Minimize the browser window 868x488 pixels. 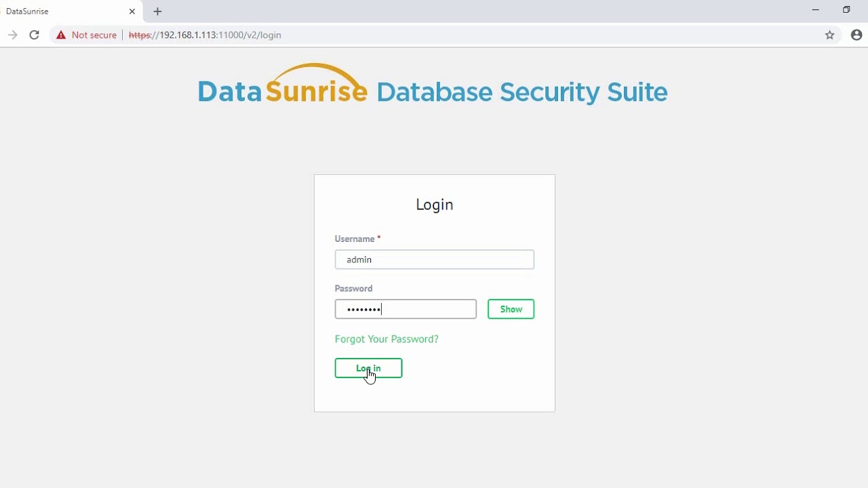pos(816,9)
